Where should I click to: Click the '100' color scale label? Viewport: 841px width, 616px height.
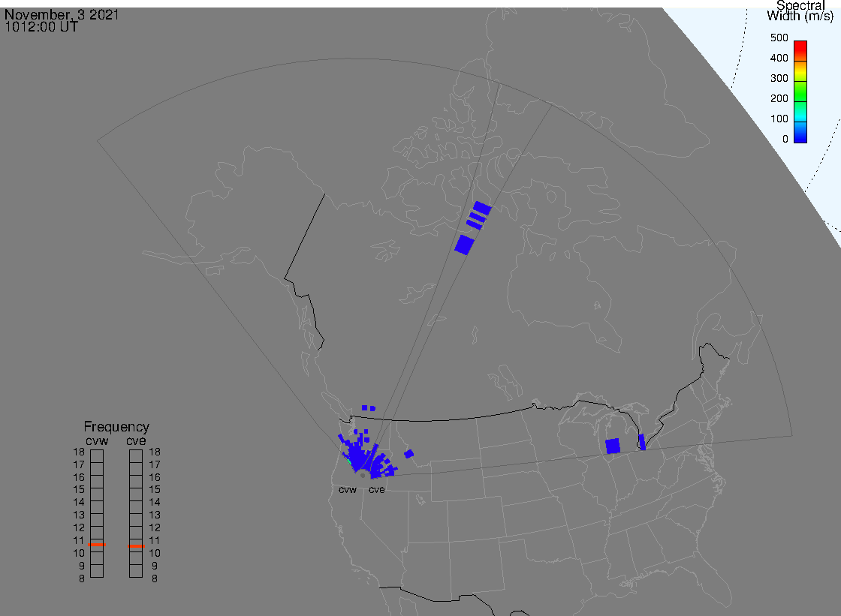tap(779, 119)
